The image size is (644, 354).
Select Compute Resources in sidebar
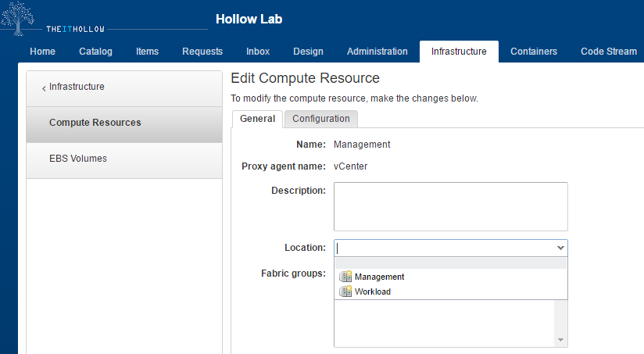pos(95,123)
